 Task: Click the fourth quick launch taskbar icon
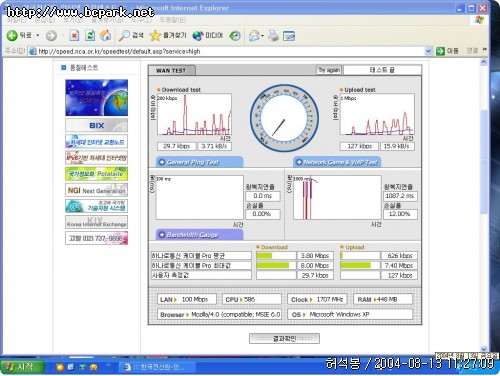tap(94, 367)
